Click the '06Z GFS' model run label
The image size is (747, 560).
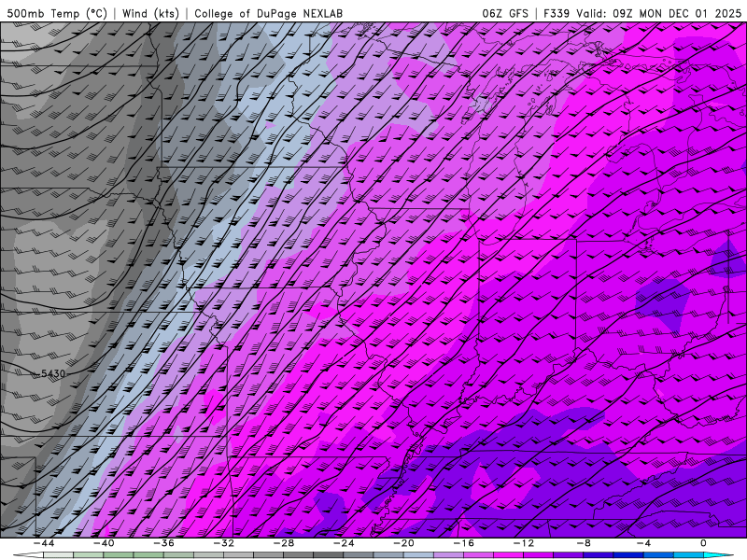505,13
